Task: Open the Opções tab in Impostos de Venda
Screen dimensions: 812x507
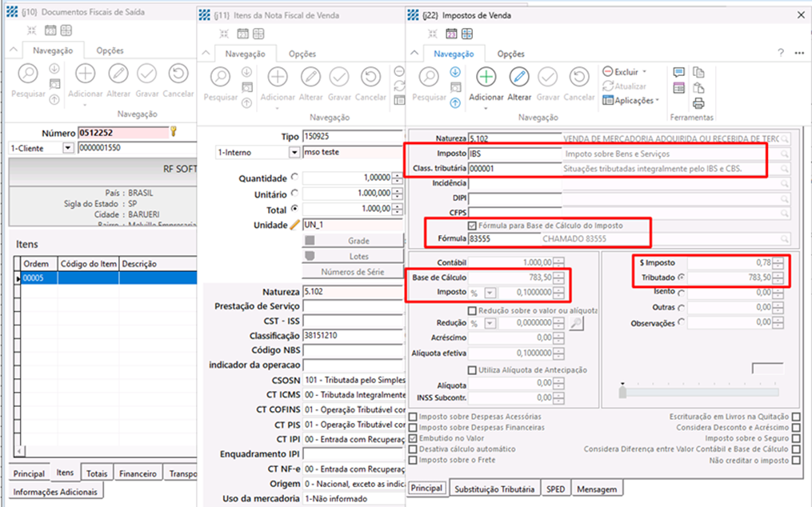Action: [510, 54]
